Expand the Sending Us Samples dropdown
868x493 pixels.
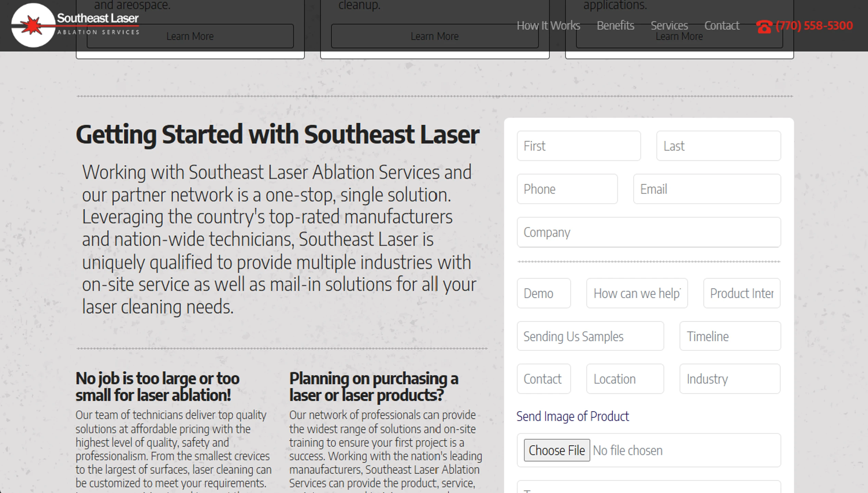pyautogui.click(x=590, y=336)
